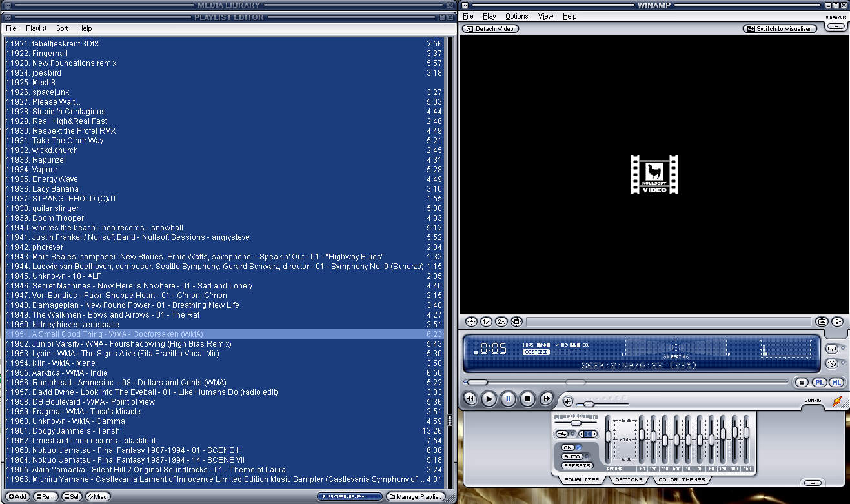Image resolution: width=850 pixels, height=504 pixels.
Task: Toggle equalizer ON button
Action: [x=568, y=447]
